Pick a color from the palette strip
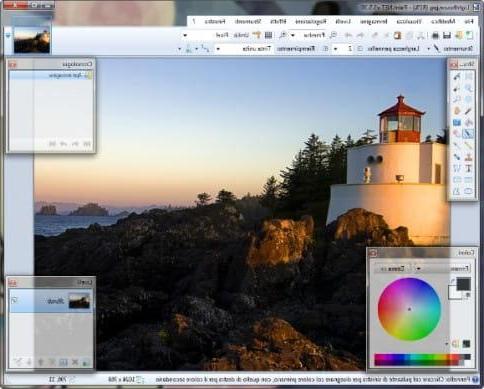484x389 pixels. 423,360
